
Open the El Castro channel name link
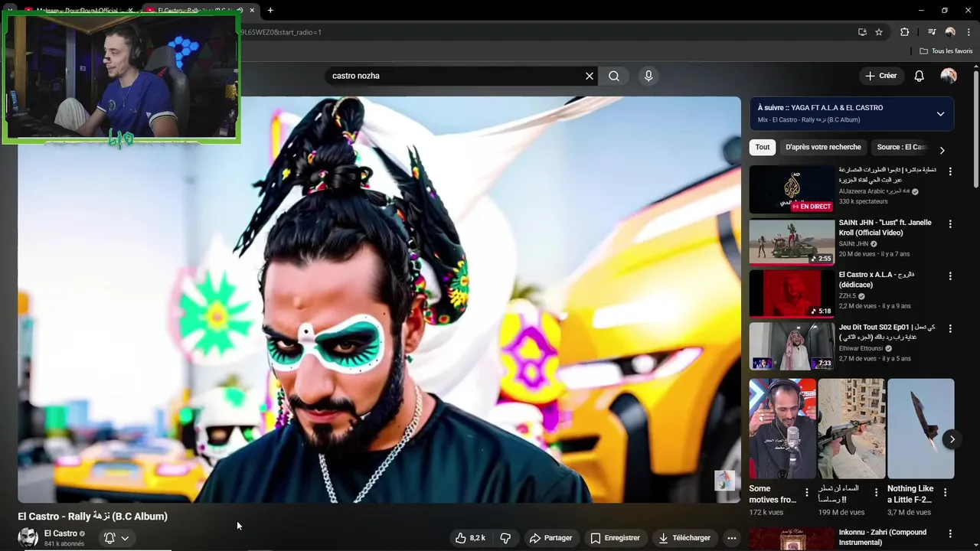click(60, 533)
